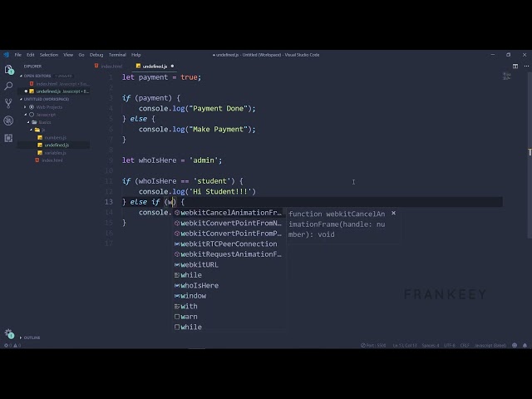Open the Edit menu

tap(31, 55)
